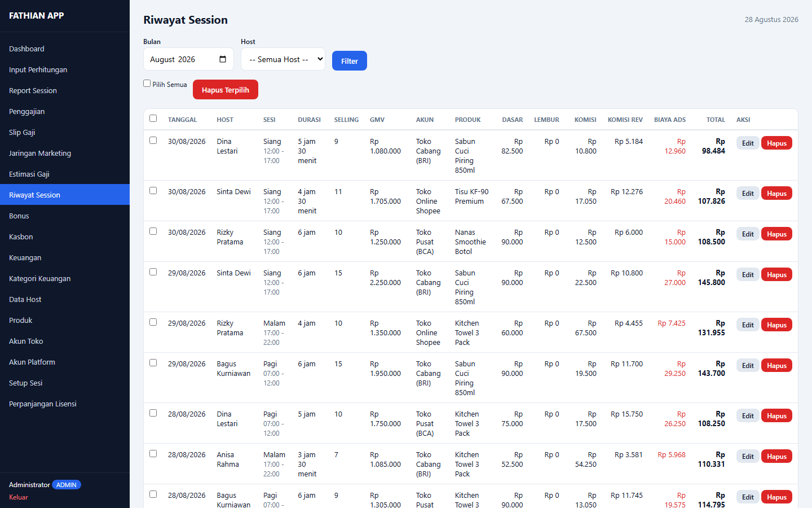Delete the 28/08/2026 Dina Lestari session
812x508 pixels.
[776, 416]
